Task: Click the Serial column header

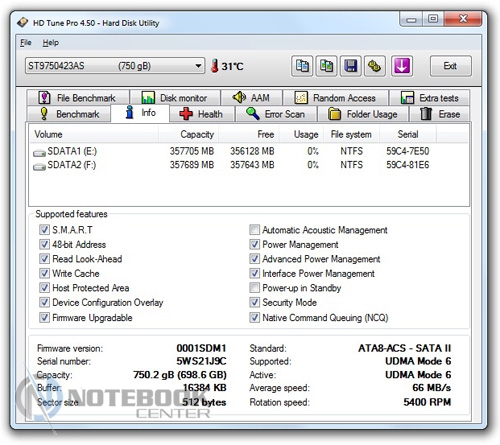Action: pyautogui.click(x=408, y=134)
